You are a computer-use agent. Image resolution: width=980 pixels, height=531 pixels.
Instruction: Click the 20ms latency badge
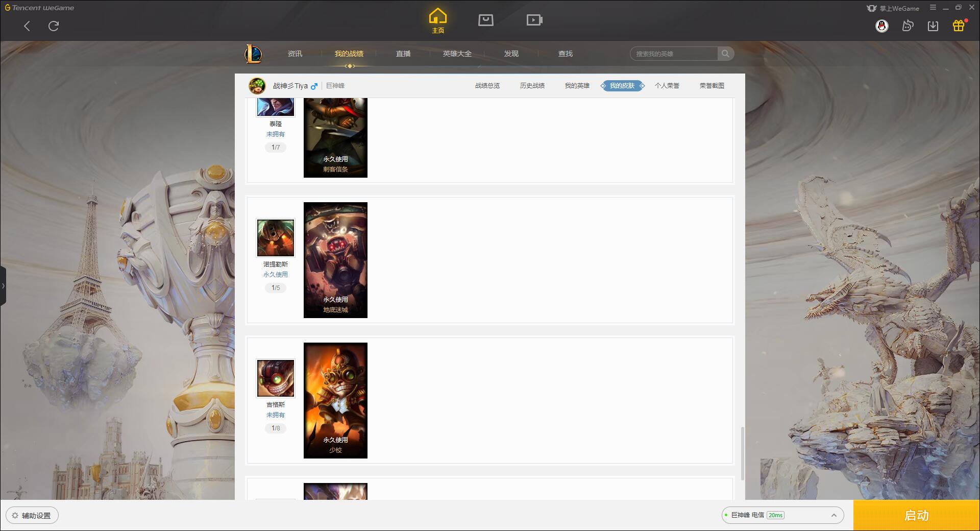point(775,515)
